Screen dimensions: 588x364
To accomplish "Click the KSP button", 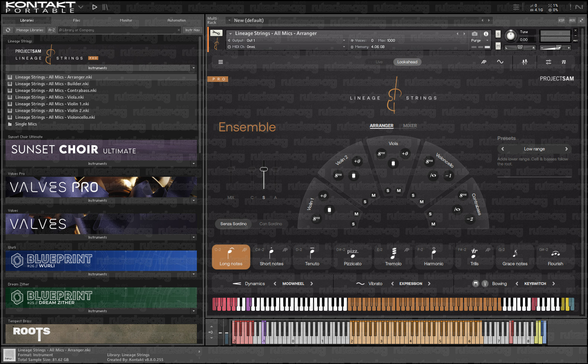I will click(x=562, y=20).
